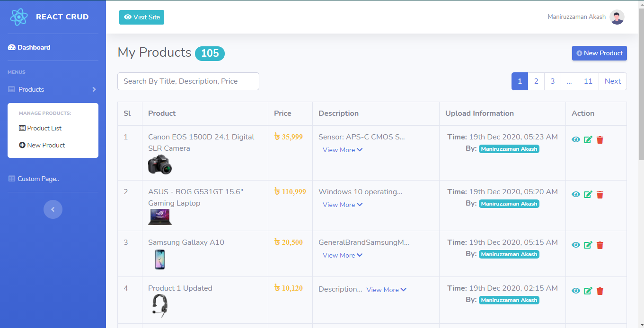The image size is (644, 328).
Task: Click the React CRUD logo icon
Action: [x=19, y=17]
